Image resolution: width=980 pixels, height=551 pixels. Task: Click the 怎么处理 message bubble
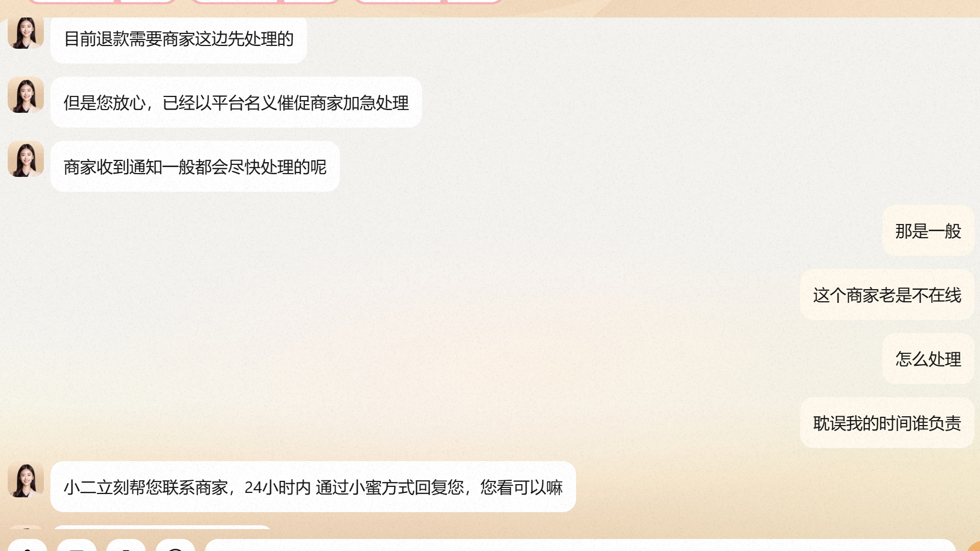click(928, 359)
